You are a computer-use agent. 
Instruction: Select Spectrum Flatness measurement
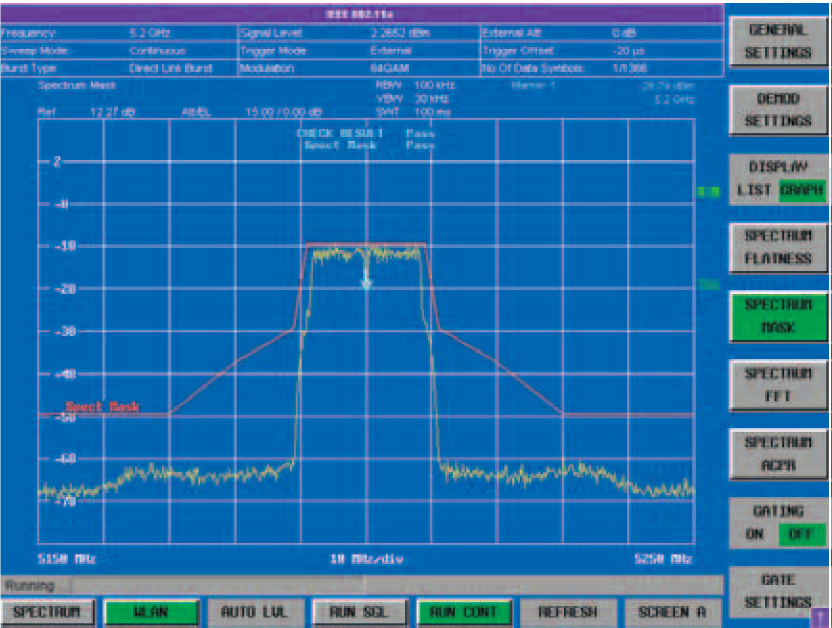click(x=779, y=247)
